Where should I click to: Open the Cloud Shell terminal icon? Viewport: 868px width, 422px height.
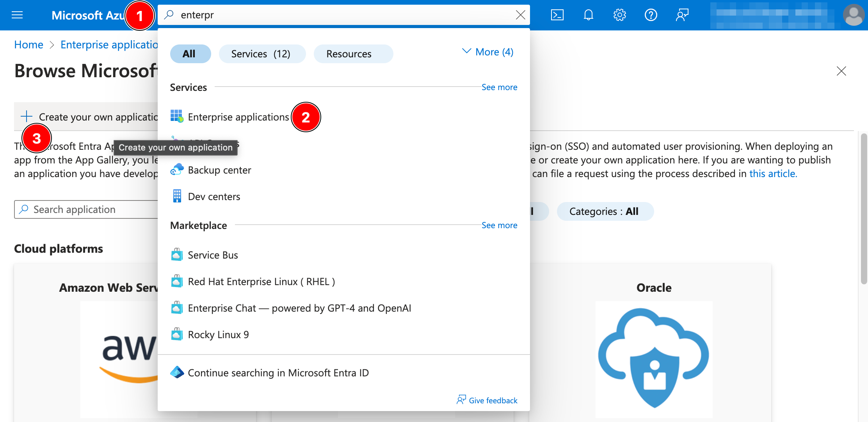point(557,15)
